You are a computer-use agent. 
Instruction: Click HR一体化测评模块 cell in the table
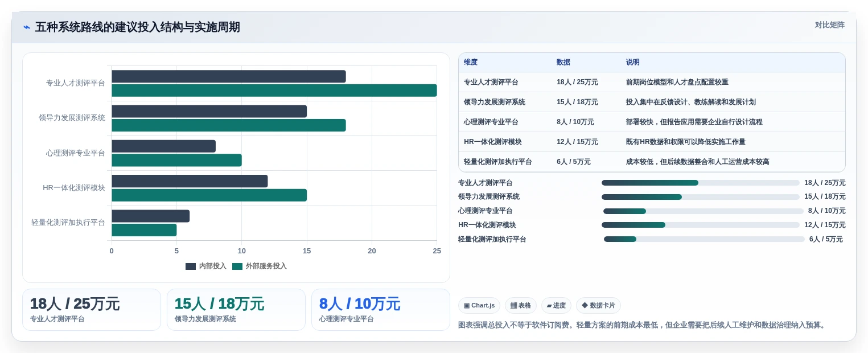click(493, 142)
